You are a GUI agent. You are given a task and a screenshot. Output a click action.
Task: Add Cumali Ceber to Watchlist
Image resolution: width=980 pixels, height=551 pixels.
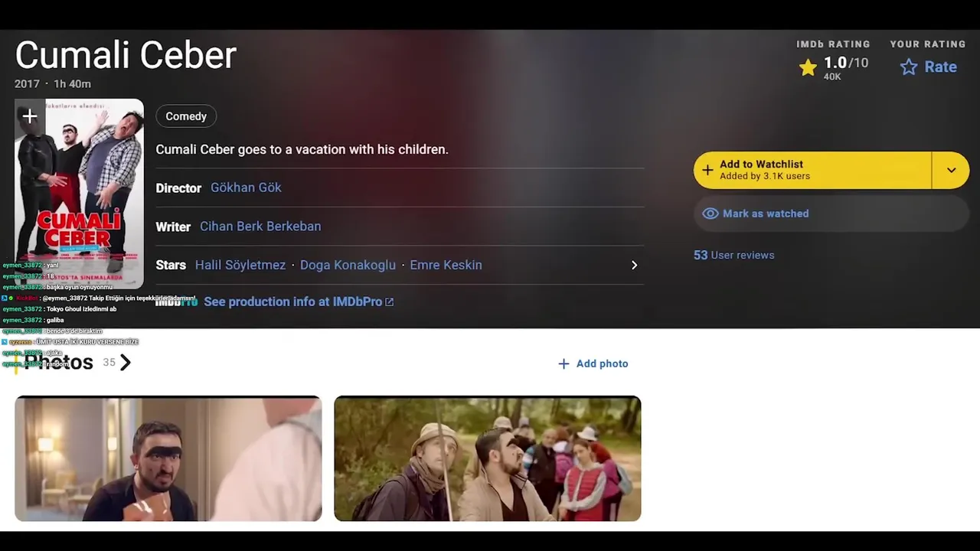[x=812, y=170]
